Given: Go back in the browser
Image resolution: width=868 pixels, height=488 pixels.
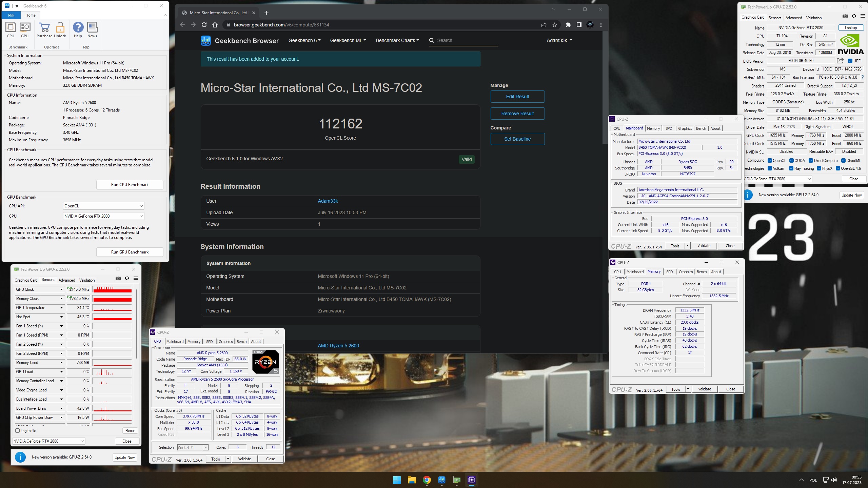Looking at the screenshot, I should [182, 25].
